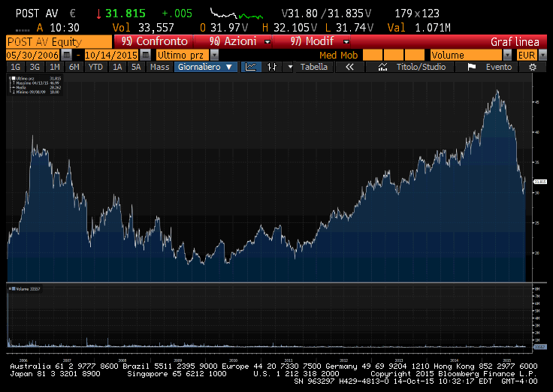Click the last price 31.815 in header
The height and width of the screenshot is (392, 553).
click(x=125, y=14)
